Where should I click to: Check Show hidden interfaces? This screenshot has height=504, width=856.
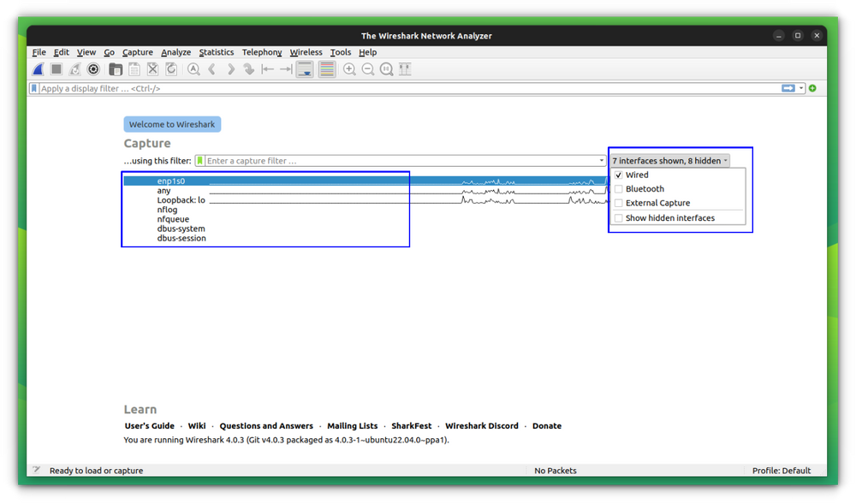coord(619,217)
